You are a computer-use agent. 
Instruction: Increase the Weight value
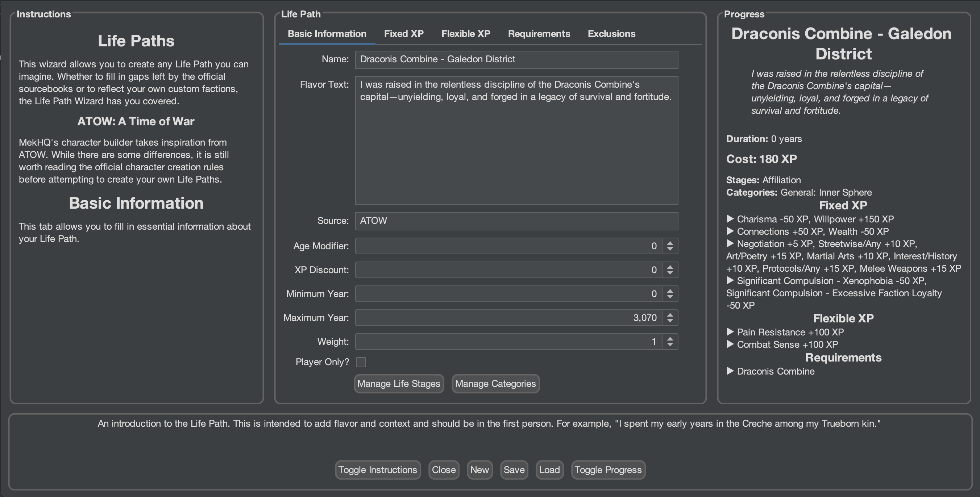click(x=670, y=338)
